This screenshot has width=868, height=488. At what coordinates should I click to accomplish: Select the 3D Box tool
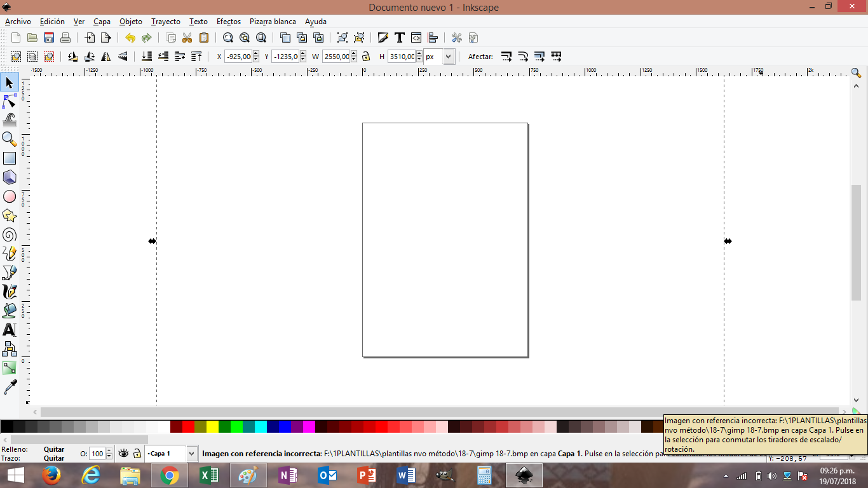10,177
